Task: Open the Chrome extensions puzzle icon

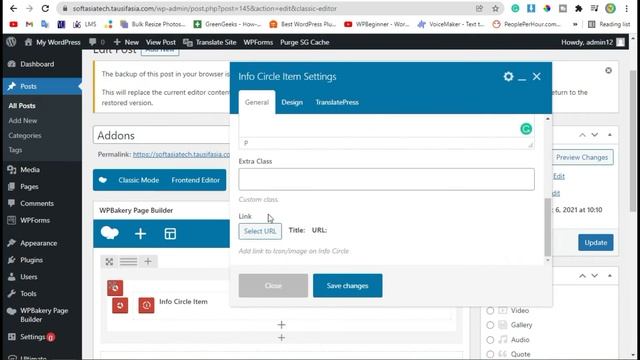Action: (578, 8)
